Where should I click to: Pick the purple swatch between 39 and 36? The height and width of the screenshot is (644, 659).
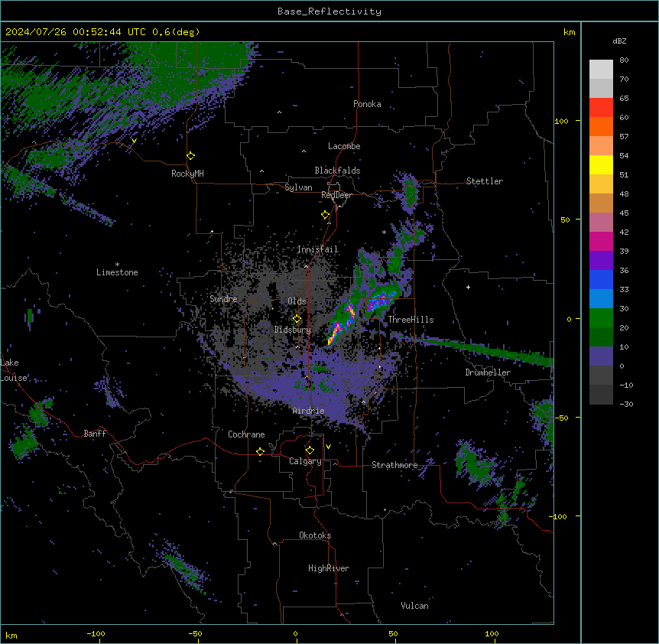(x=601, y=261)
